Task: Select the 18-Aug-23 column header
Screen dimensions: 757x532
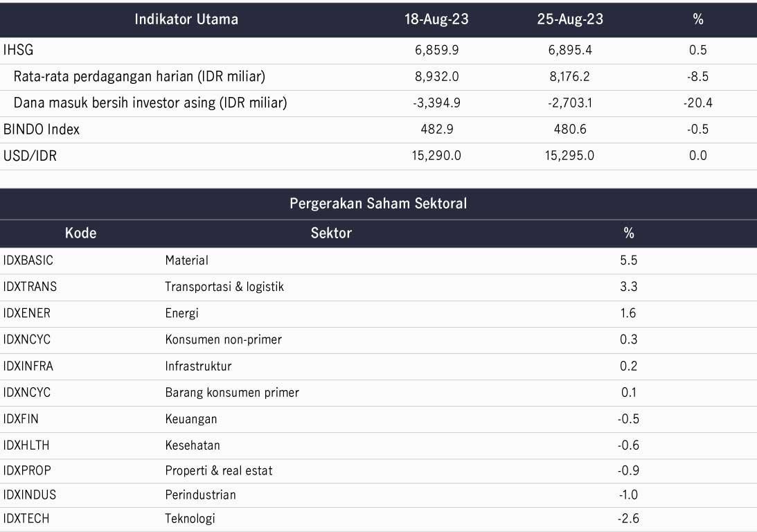Action: (x=436, y=19)
